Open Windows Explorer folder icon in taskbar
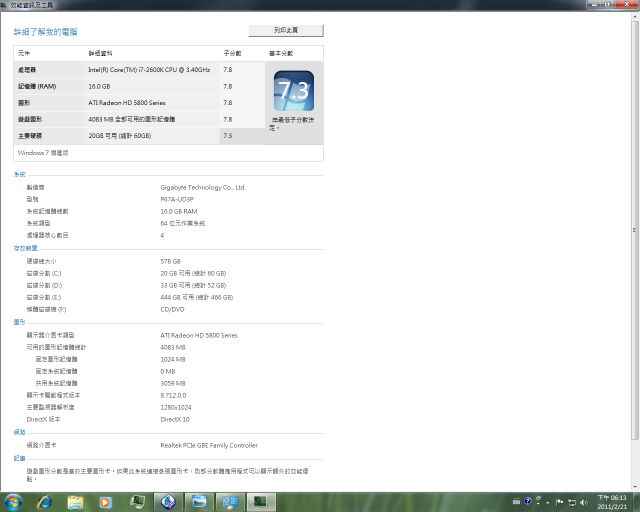The image size is (640, 512). click(x=75, y=502)
